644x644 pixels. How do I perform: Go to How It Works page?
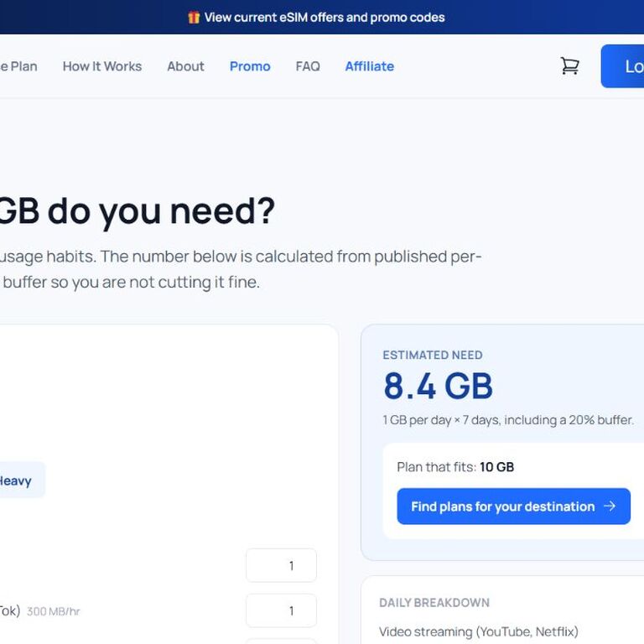pos(102,66)
